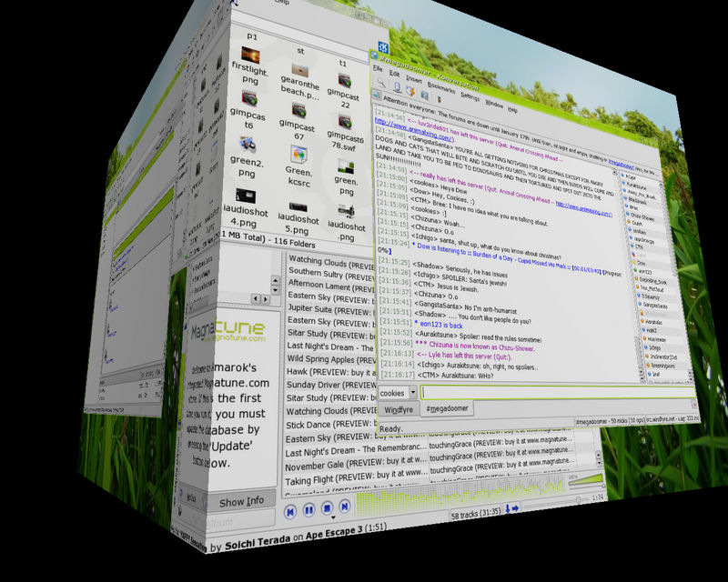728x582 pixels.
Task: Open the Settings menu in Konversation
Action: click(x=470, y=96)
